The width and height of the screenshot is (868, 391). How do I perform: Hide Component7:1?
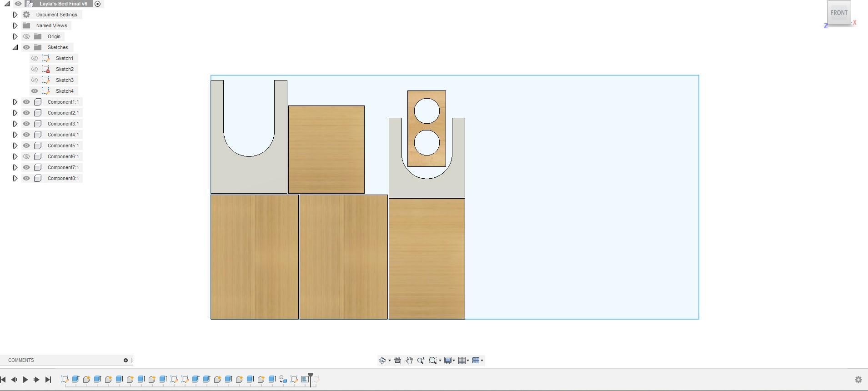tap(26, 167)
